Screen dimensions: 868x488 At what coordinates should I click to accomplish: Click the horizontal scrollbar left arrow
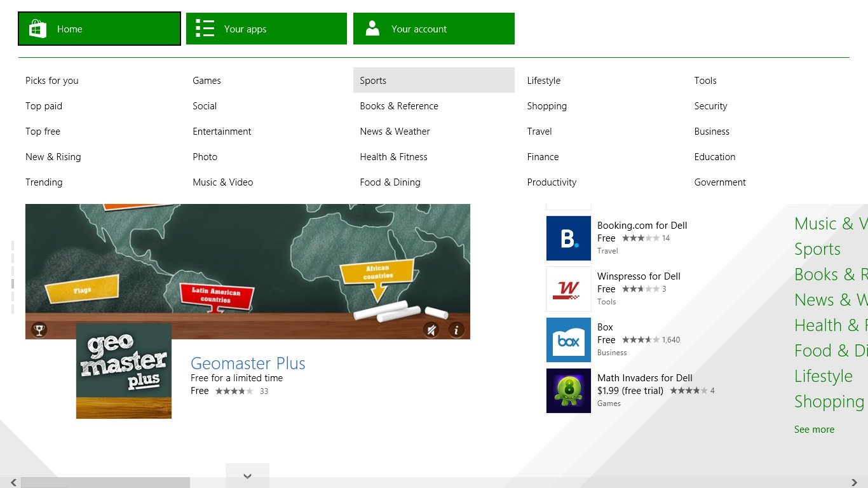tap(13, 483)
